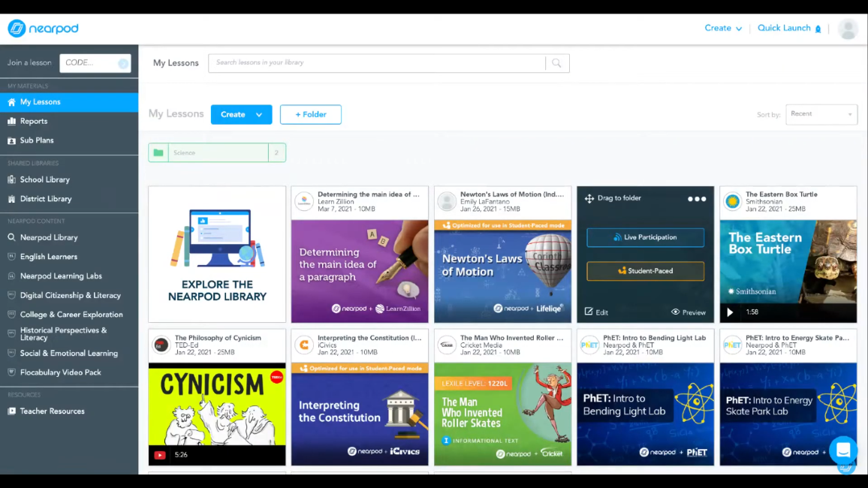Click the search magnifier icon
The width and height of the screenshot is (868, 488).
pyautogui.click(x=556, y=63)
